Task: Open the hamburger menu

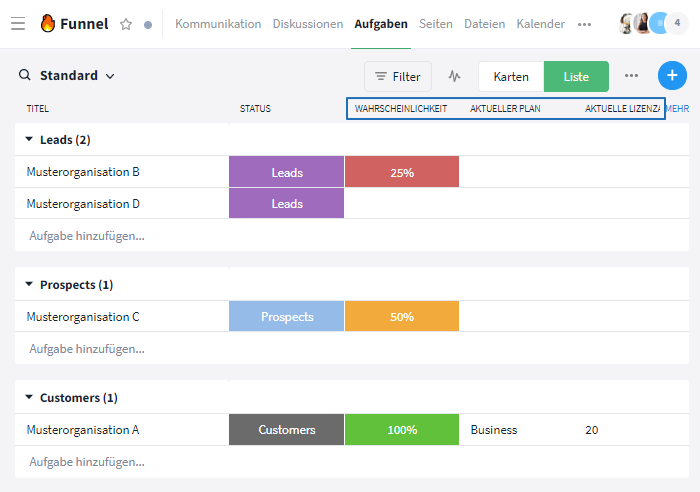Action: (x=18, y=23)
